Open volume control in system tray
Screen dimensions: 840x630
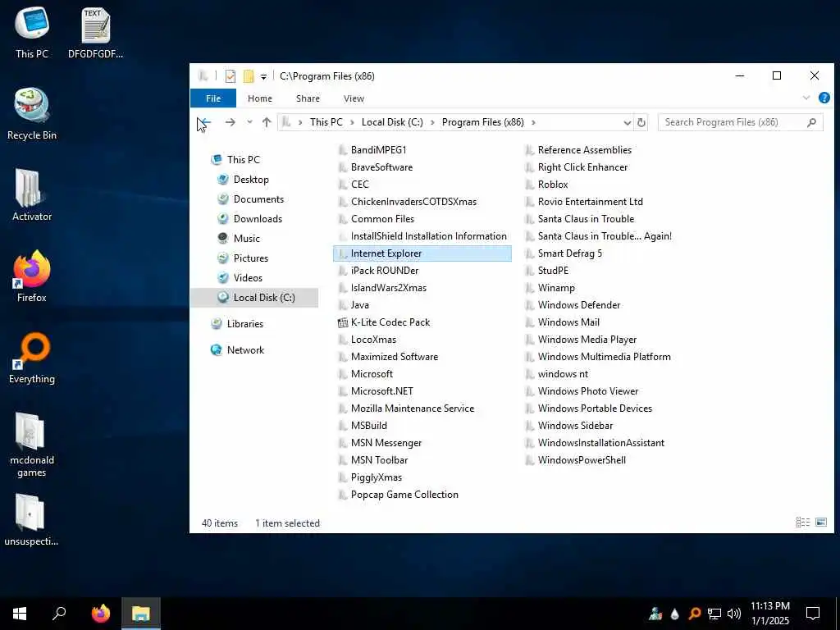[734, 614]
